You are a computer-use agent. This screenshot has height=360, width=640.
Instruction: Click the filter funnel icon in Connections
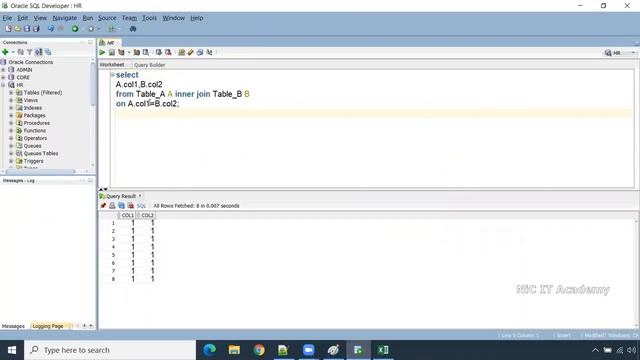tap(29, 52)
